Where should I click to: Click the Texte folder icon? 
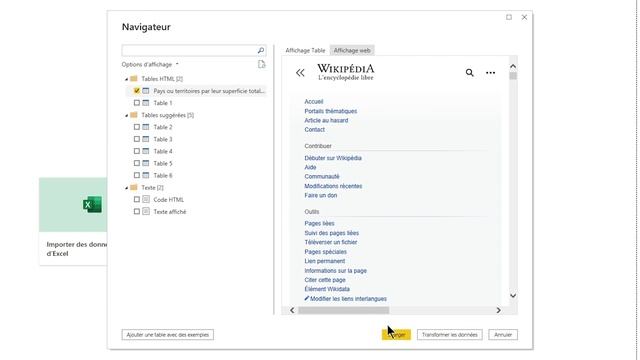coord(134,187)
